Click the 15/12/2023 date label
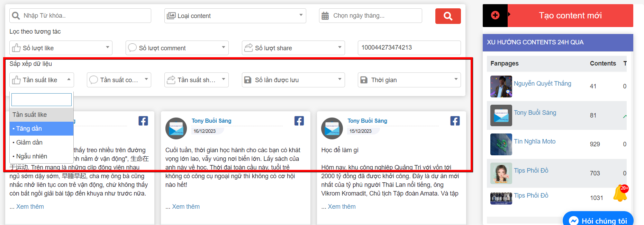The width and height of the screenshot is (644, 225). point(360,131)
